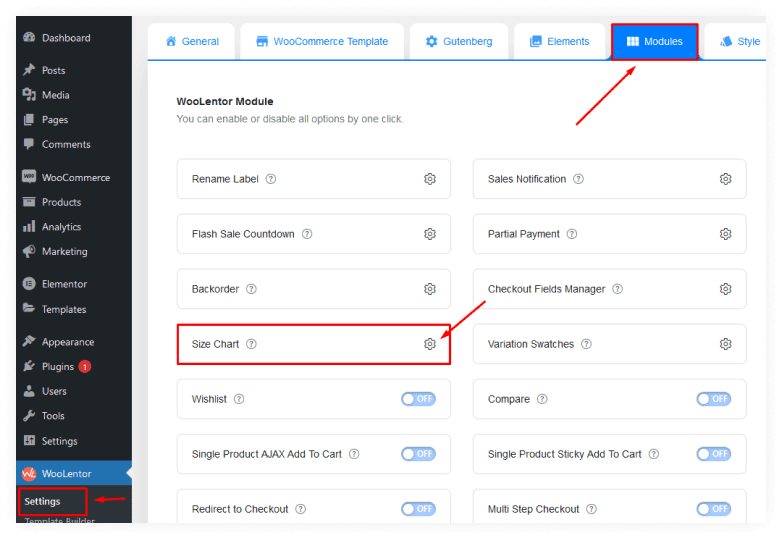Switch to the WooCommerce Template tab

click(x=322, y=41)
